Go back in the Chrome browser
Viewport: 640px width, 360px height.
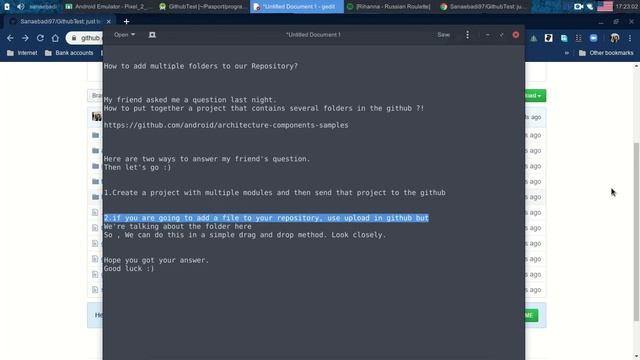pyautogui.click(x=10, y=38)
